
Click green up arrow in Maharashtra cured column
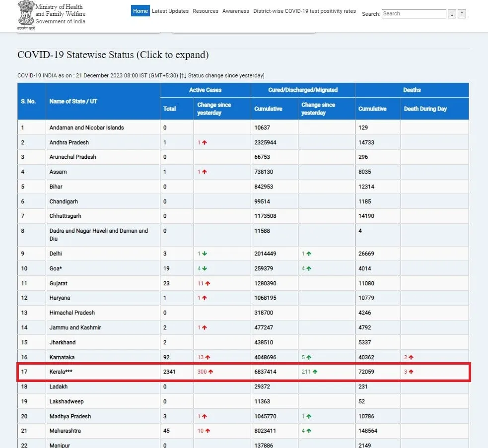tap(309, 431)
